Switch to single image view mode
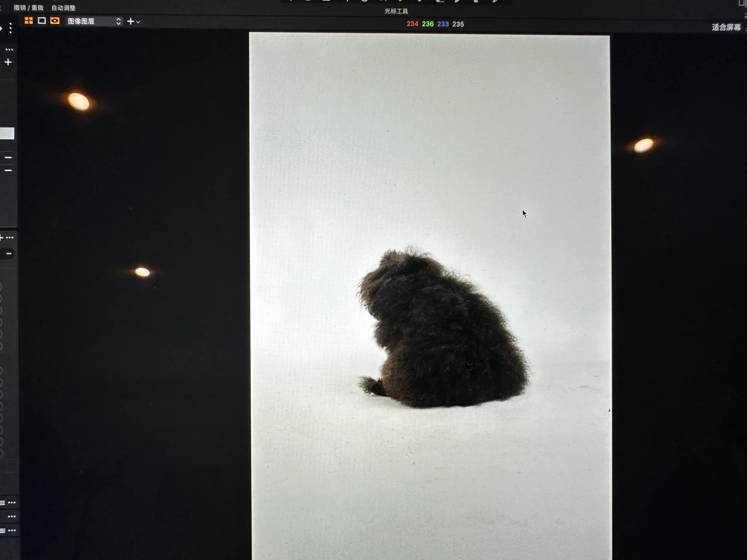747x560 pixels. pyautogui.click(x=42, y=21)
